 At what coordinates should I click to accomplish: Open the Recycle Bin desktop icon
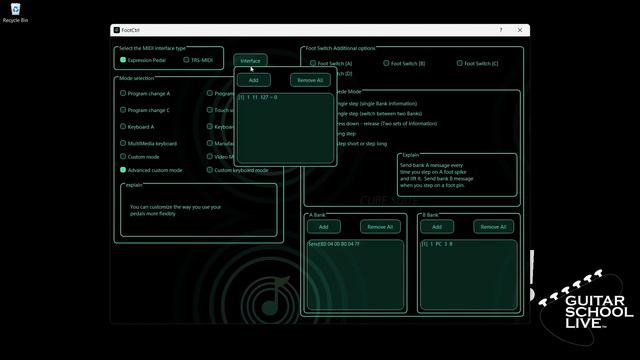15,13
